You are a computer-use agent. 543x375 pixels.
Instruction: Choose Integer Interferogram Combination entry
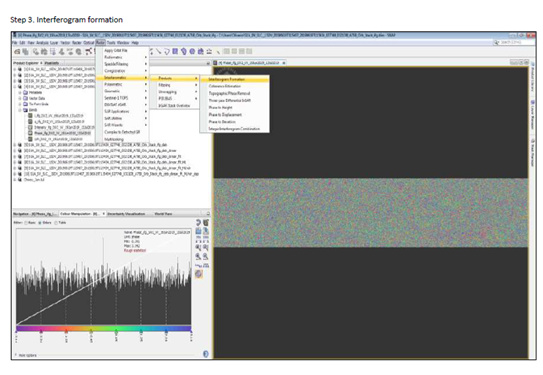(x=234, y=129)
